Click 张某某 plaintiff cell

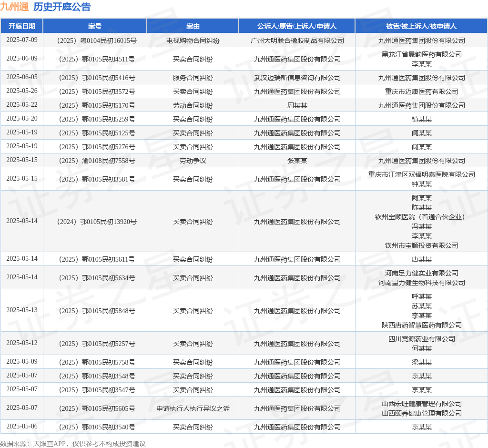pyautogui.click(x=297, y=161)
